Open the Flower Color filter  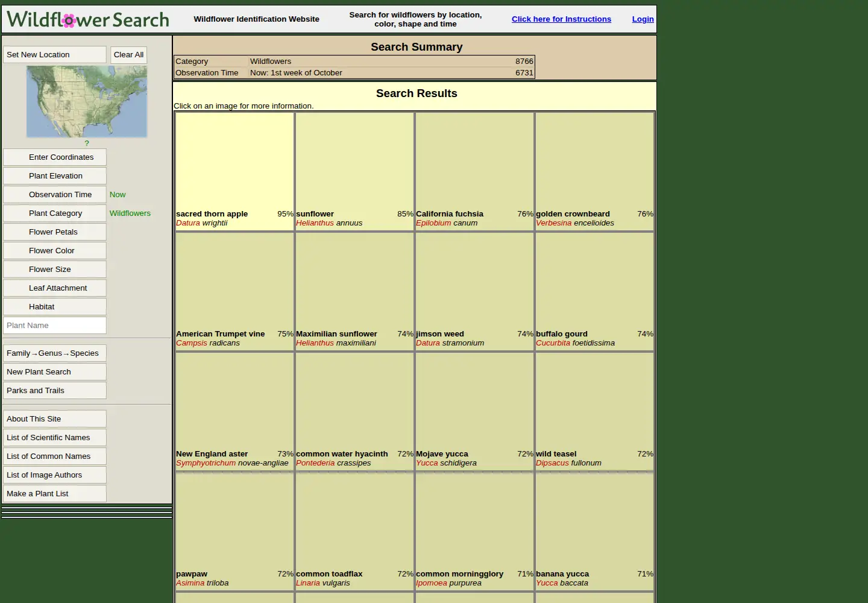55,251
